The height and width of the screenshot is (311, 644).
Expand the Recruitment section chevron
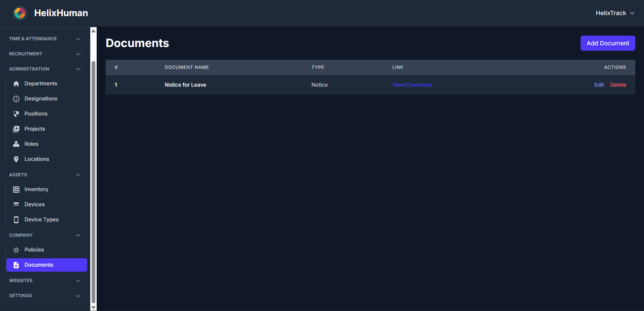[78, 54]
